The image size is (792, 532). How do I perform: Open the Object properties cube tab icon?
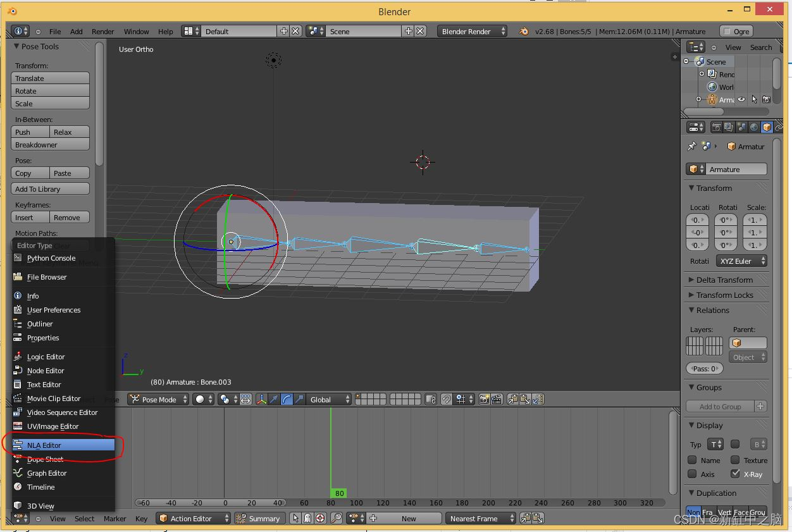[x=767, y=127]
